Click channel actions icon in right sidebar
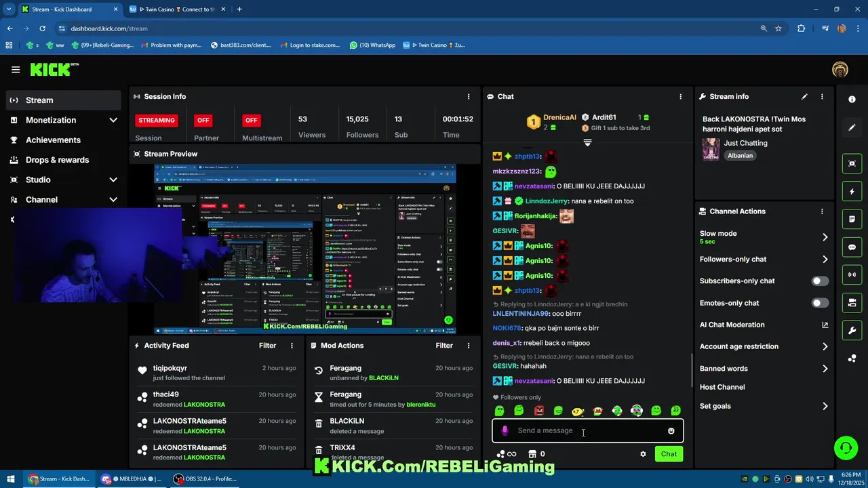Image resolution: width=868 pixels, height=488 pixels. pos(852,302)
